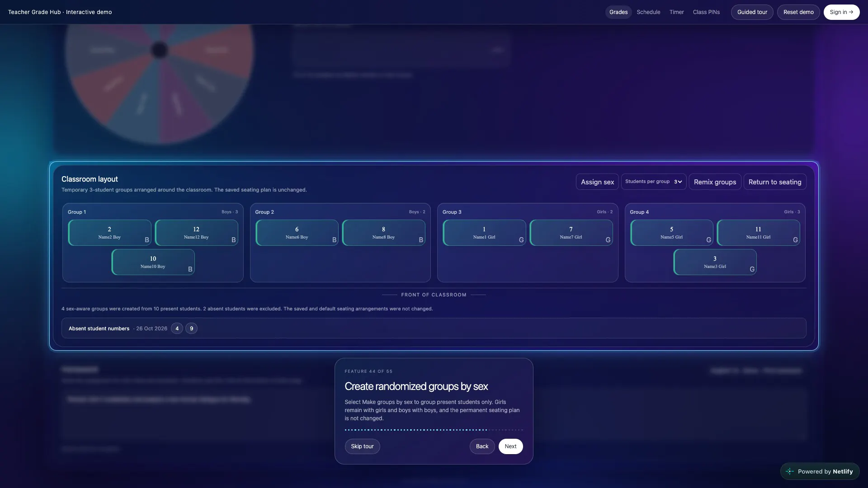Screen dimensions: 868x488
Task: Click Skip tour button
Action: tap(362, 446)
